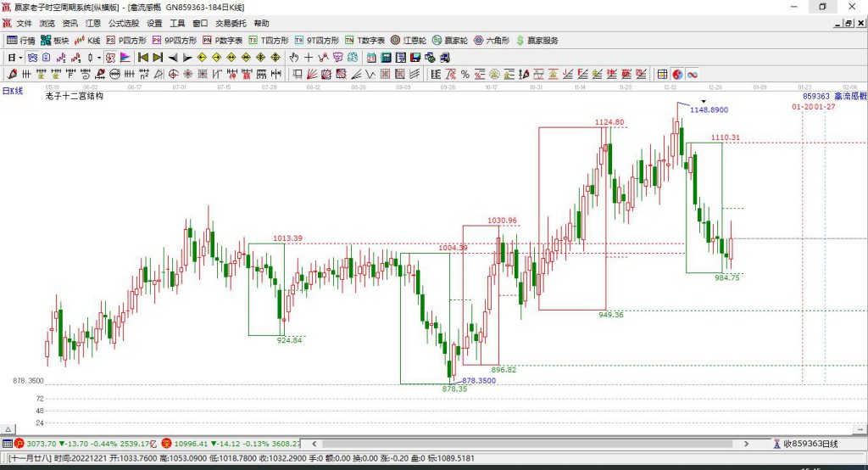Click the 沪 index status icon
868x470 pixels.
19,444
